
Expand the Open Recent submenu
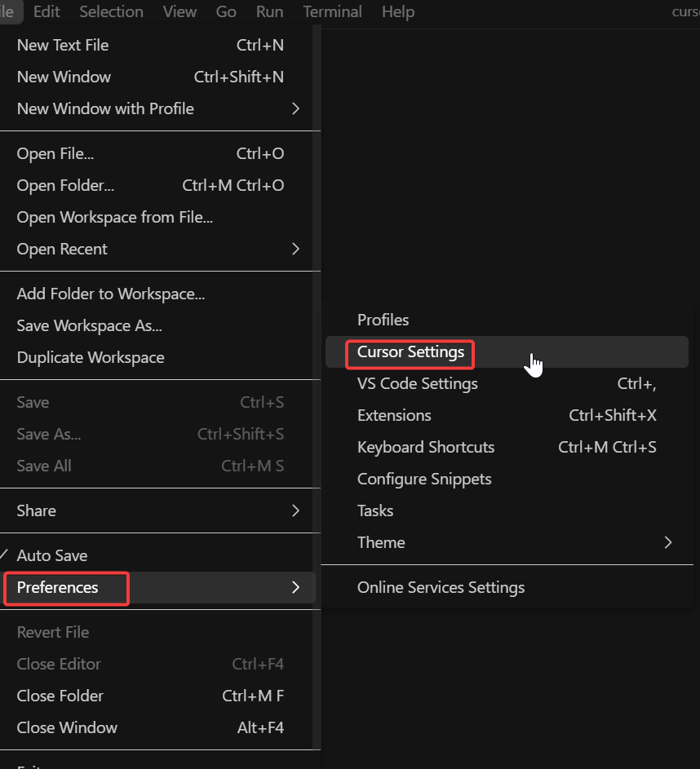[62, 250]
